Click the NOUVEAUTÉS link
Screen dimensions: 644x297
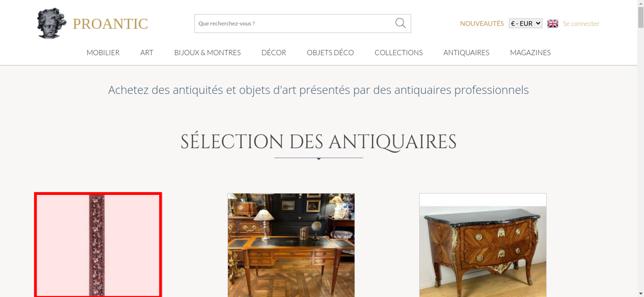click(482, 23)
